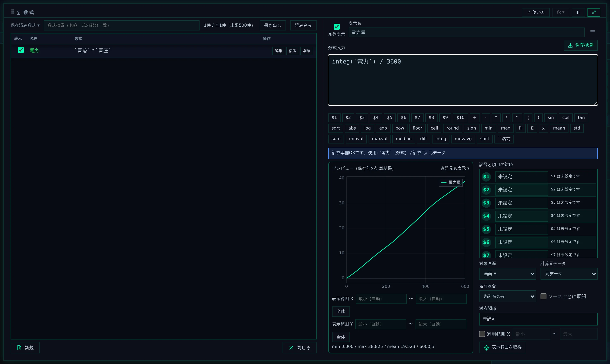The height and width of the screenshot is (364, 610).
Task: Insert the integ function token
Action: tap(441, 139)
